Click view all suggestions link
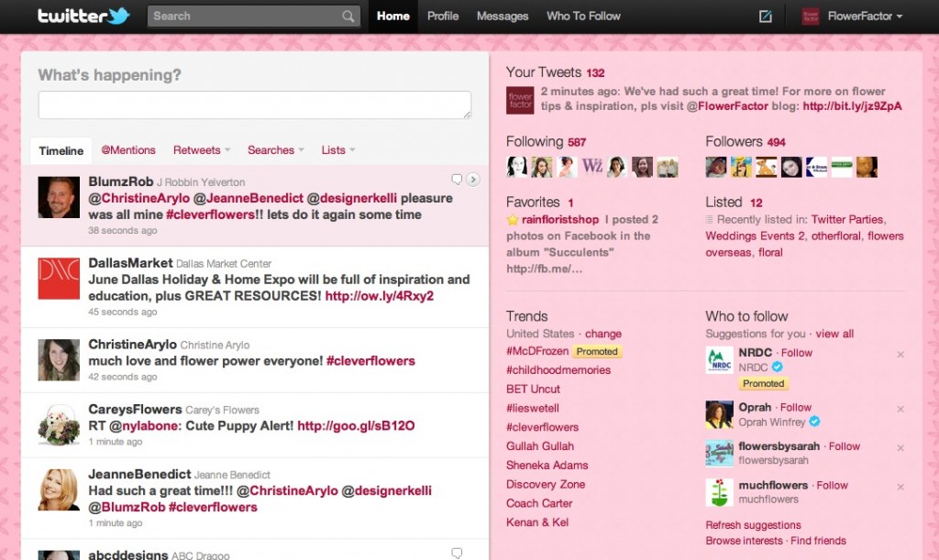This screenshot has width=939, height=560. [x=834, y=334]
